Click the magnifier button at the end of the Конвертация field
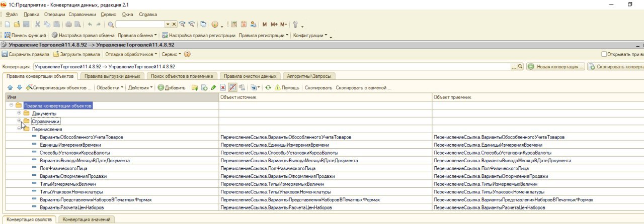Viewport: 644px width, 224px height. pyautogui.click(x=520, y=66)
